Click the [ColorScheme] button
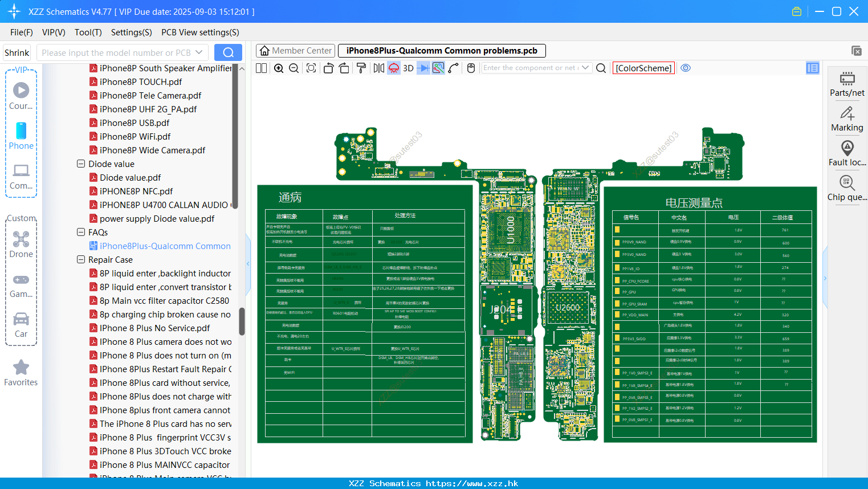Image resolution: width=868 pixels, height=489 pixels. [x=644, y=68]
